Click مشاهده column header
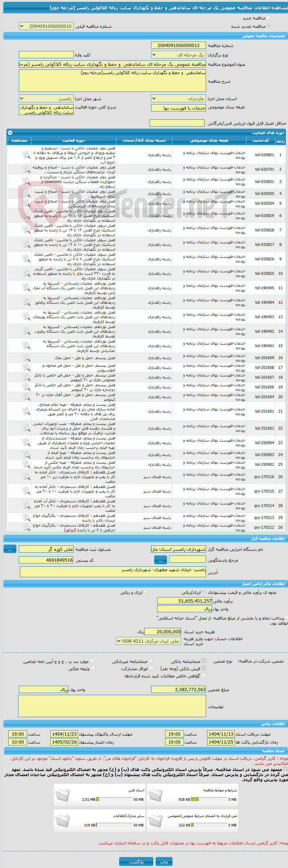 (x=19, y=140)
